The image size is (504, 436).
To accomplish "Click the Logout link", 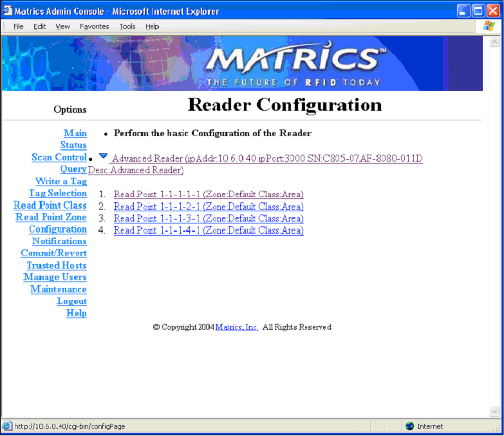I will [x=71, y=301].
